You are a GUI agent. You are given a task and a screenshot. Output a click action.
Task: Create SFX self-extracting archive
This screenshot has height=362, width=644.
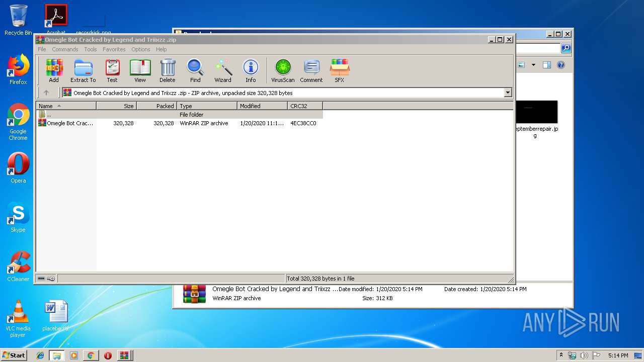click(x=340, y=71)
